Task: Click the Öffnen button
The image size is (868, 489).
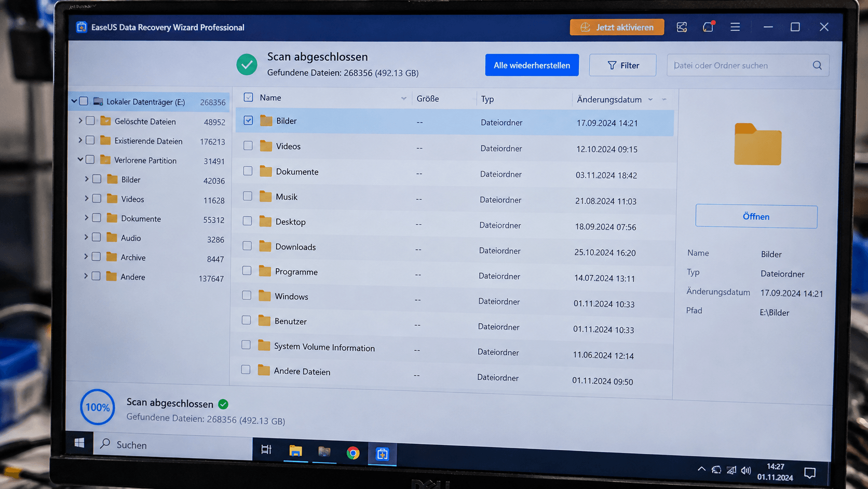Action: tap(756, 216)
